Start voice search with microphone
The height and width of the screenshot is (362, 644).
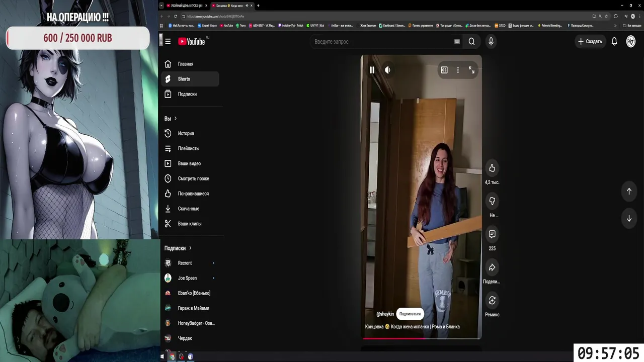(x=491, y=42)
